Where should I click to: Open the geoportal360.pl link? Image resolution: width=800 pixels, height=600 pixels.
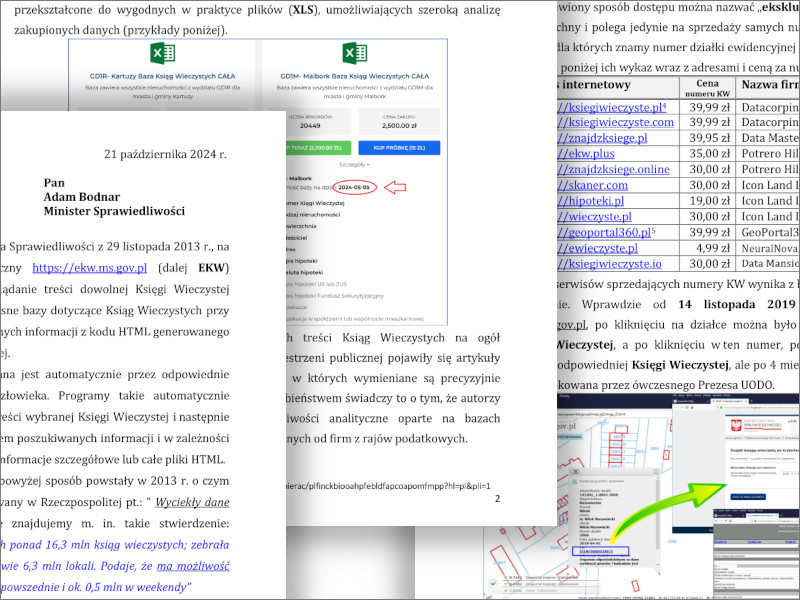(x=604, y=233)
